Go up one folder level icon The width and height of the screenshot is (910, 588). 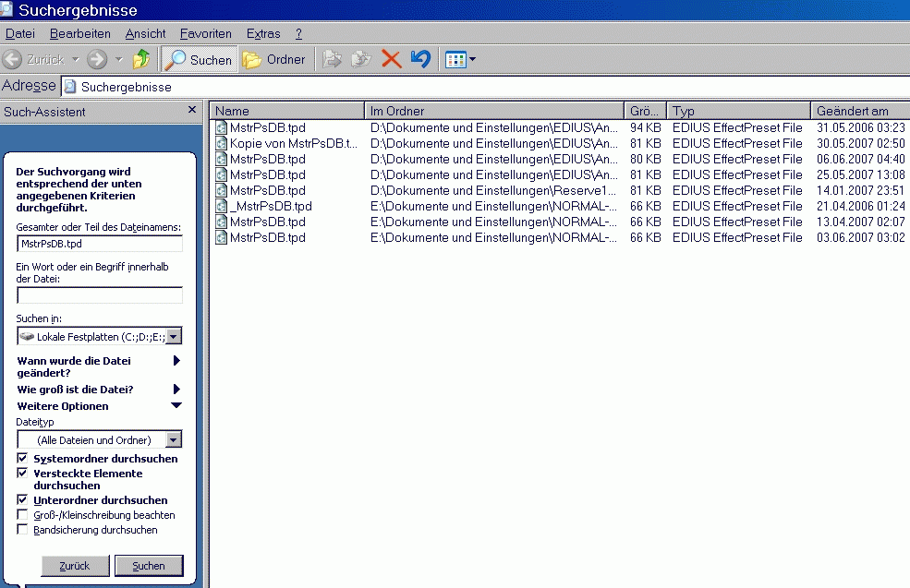tap(141, 59)
